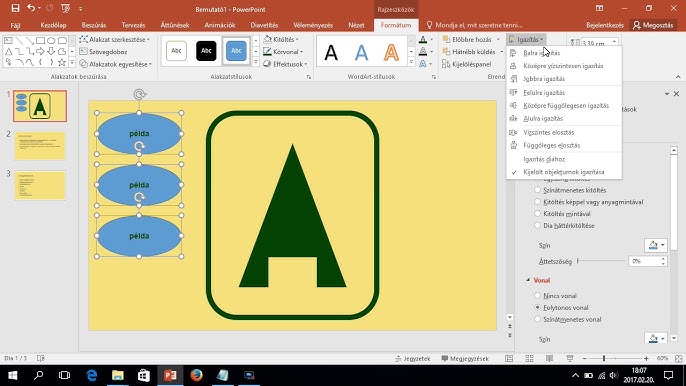Click Előbbre hozás bring forward button
The image size is (686, 386).
click(467, 39)
